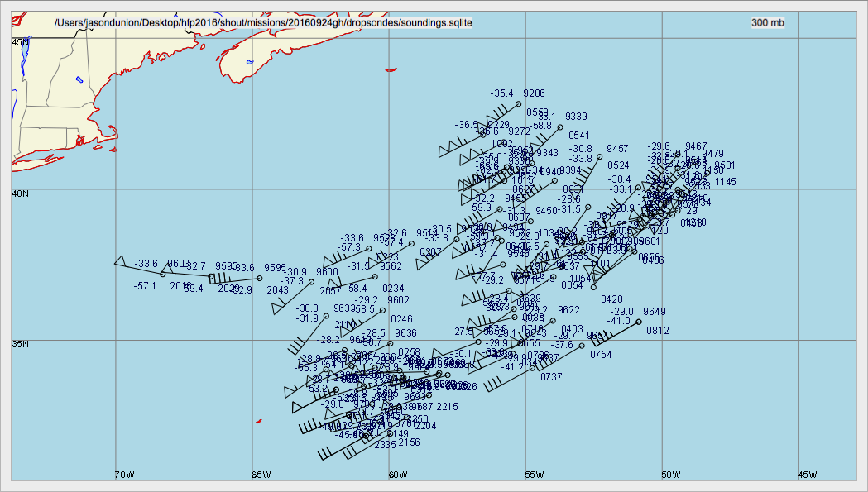Select the '-35.4' temperature value
Screen dimensions: 868x492
502,93
